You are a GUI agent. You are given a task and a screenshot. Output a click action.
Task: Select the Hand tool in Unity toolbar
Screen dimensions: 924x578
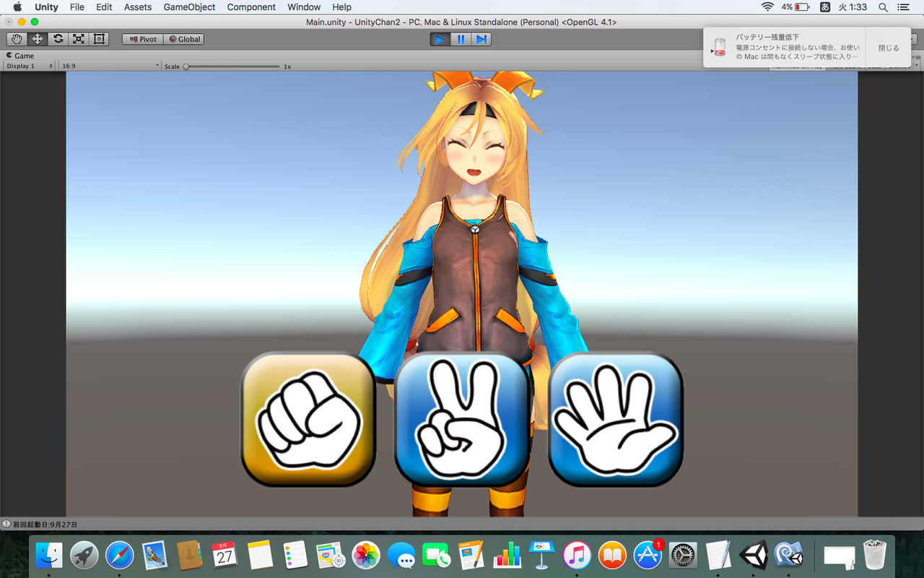point(17,39)
